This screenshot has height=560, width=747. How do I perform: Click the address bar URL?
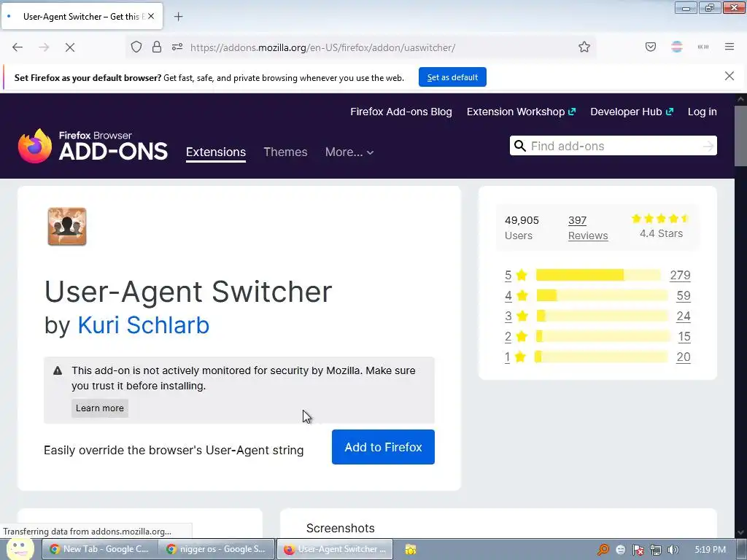[322, 47]
